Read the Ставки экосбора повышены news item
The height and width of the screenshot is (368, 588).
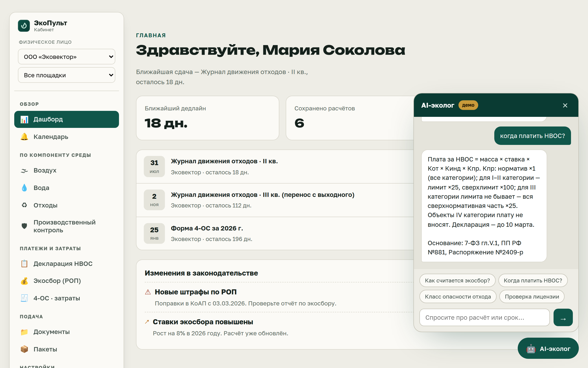click(x=279, y=327)
